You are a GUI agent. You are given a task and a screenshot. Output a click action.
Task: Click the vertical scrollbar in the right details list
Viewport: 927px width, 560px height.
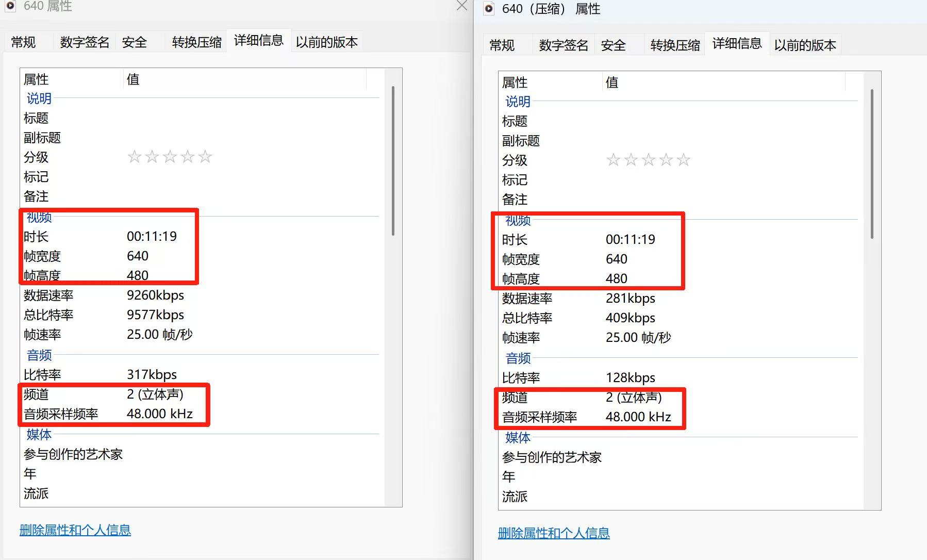[872, 164]
